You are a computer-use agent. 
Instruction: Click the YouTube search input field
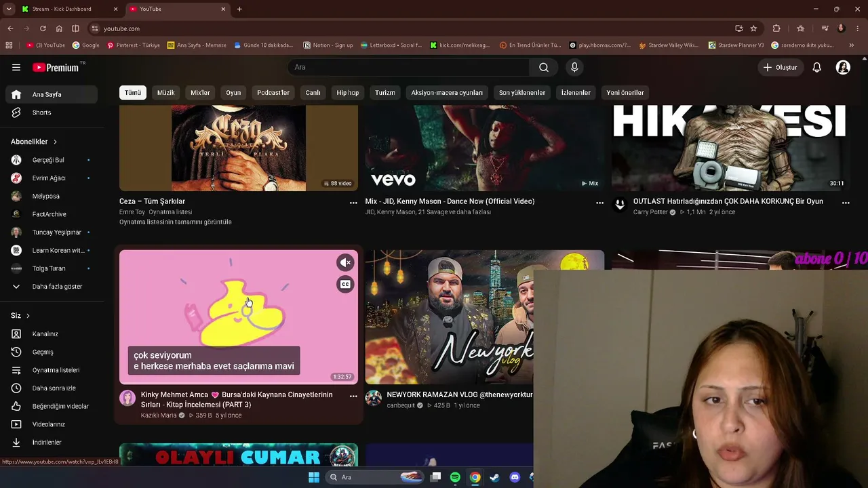pyautogui.click(x=409, y=67)
